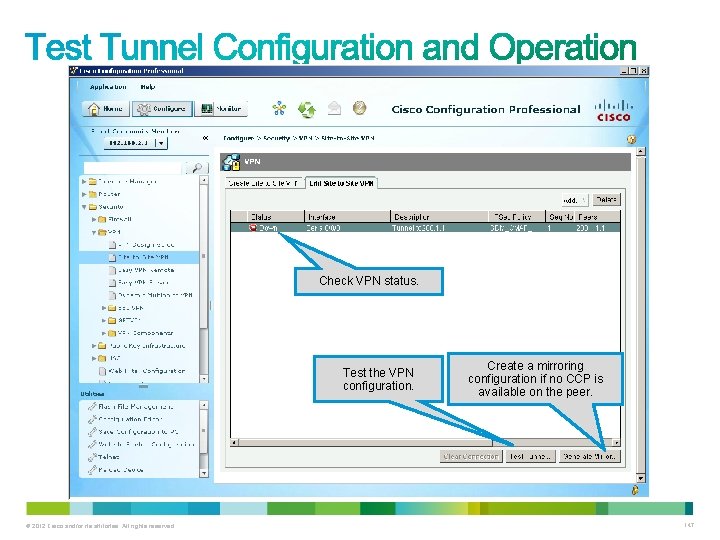Click the Clear Connection button

[x=470, y=456]
